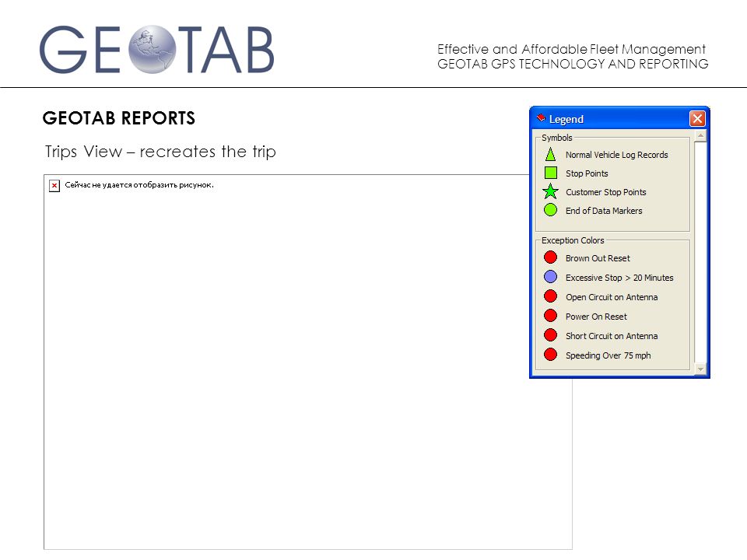Click the 'Effective and Affordable Fleet Management' tagline

coord(571,49)
